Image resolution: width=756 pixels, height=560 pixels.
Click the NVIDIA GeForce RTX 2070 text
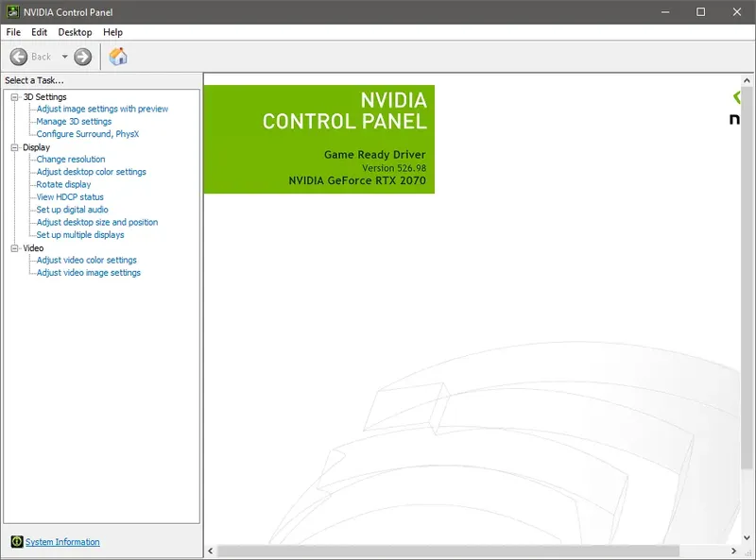[x=357, y=180]
